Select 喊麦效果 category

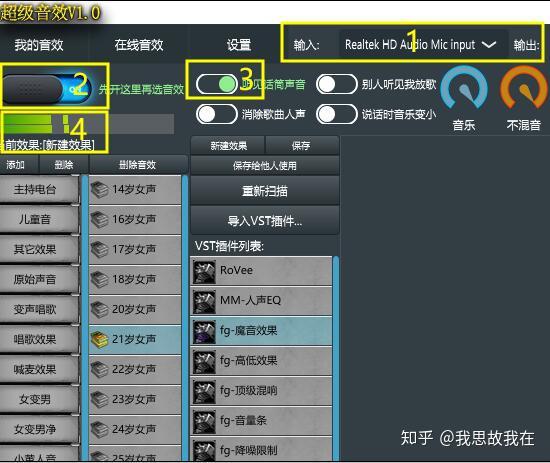[39, 369]
